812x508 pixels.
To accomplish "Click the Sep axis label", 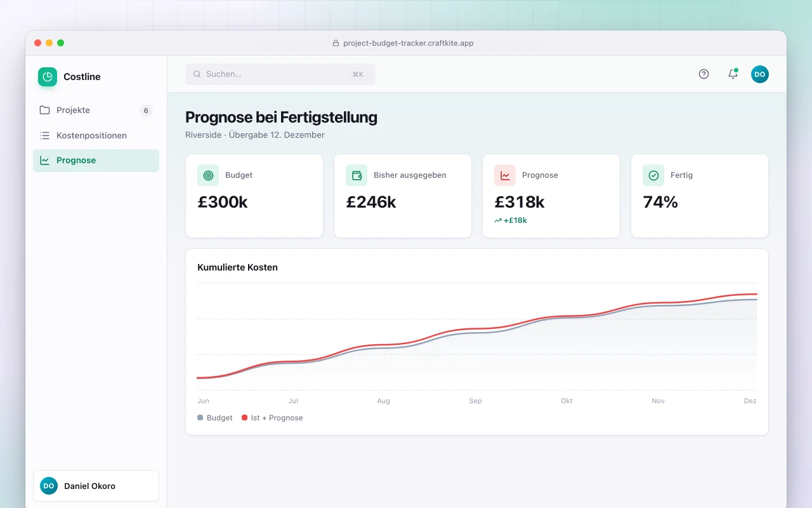I will point(475,401).
